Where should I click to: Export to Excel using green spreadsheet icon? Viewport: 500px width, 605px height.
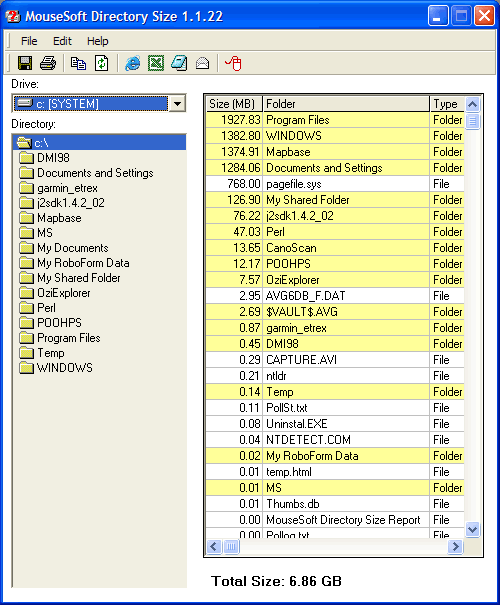click(156, 63)
